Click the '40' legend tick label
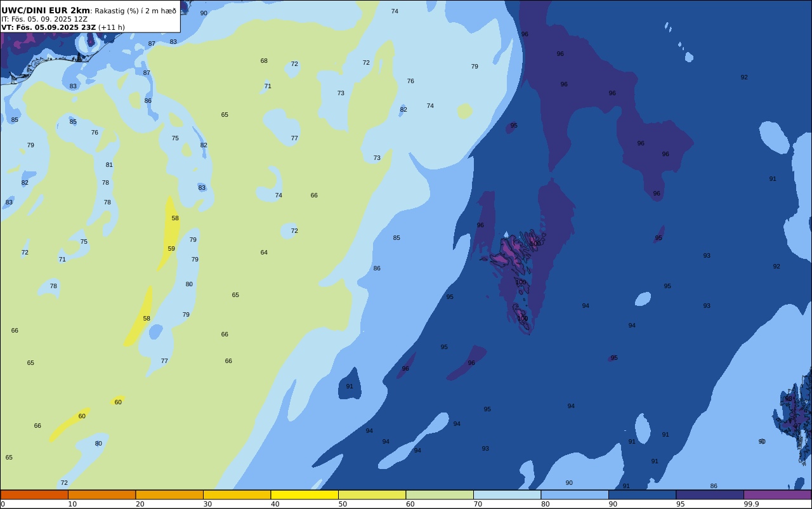This screenshot has height=509, width=812. pos(275,504)
